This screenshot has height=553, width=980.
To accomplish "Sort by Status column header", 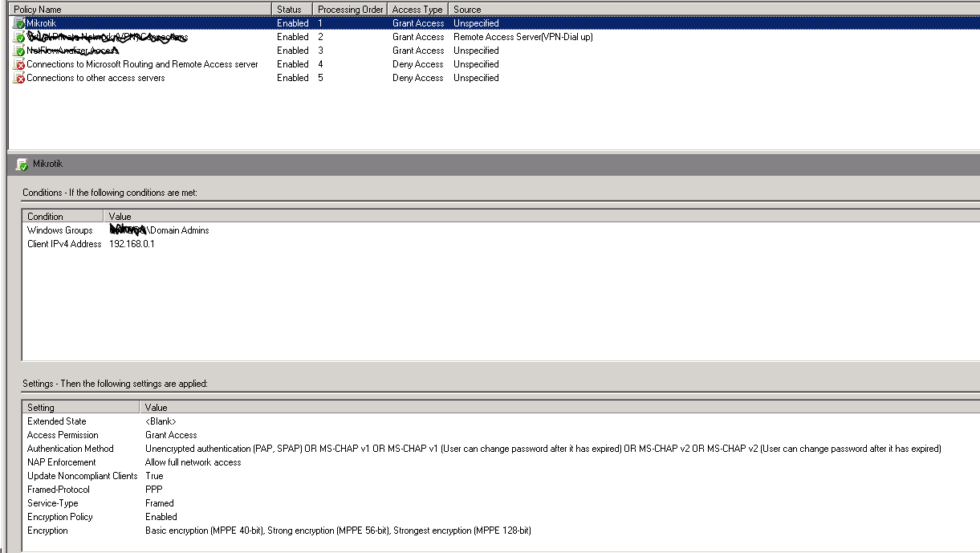I will point(293,9).
